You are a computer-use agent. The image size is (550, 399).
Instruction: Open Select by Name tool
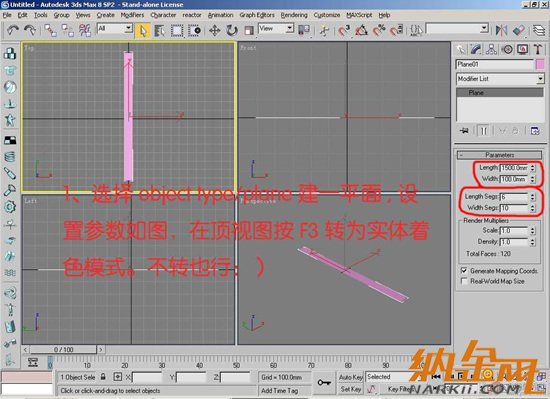click(160, 31)
